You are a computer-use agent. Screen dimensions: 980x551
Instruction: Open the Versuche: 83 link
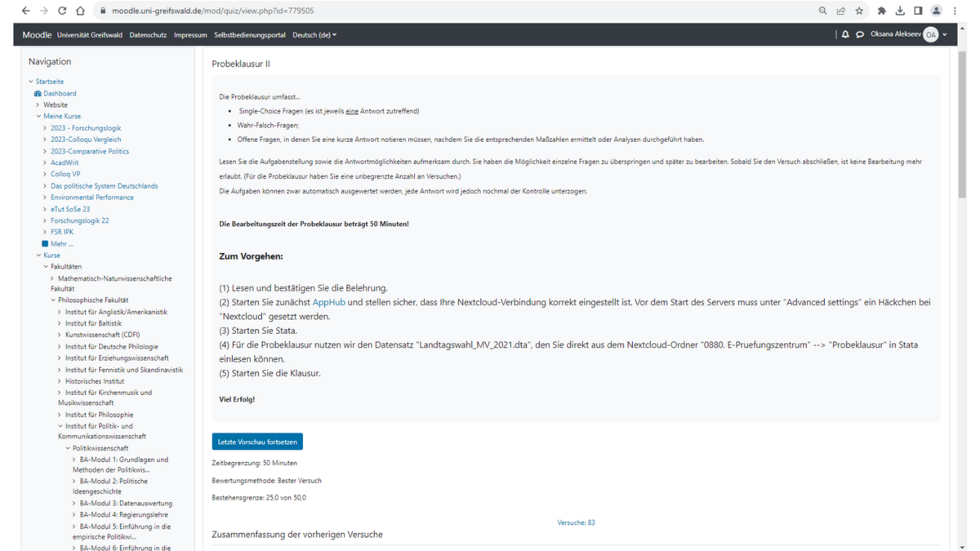click(x=576, y=522)
